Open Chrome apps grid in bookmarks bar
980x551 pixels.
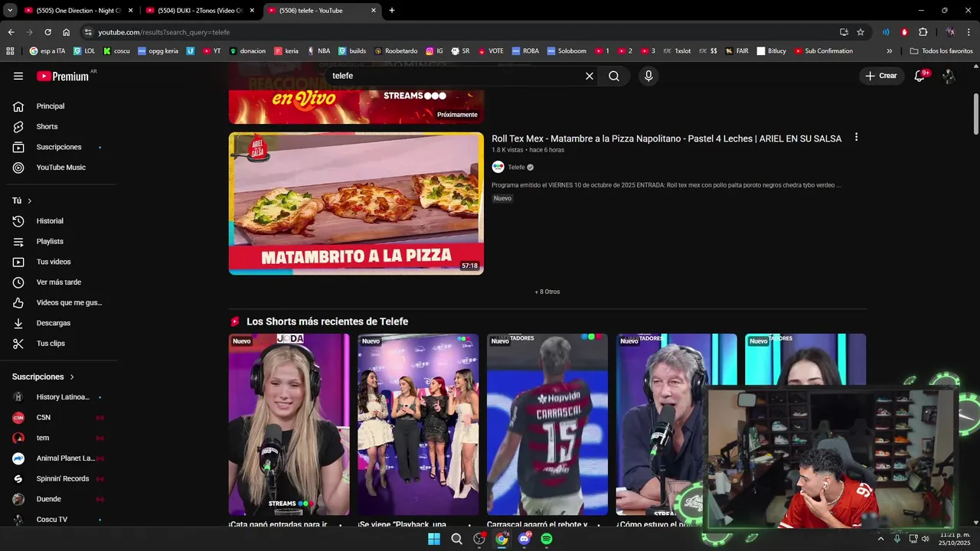pyautogui.click(x=10, y=51)
